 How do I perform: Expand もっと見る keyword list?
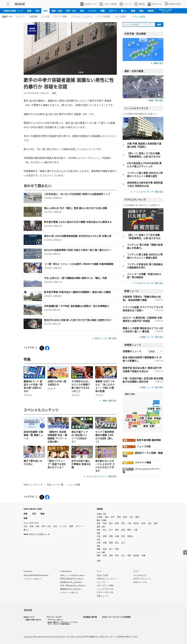pyautogui.click(x=139, y=17)
